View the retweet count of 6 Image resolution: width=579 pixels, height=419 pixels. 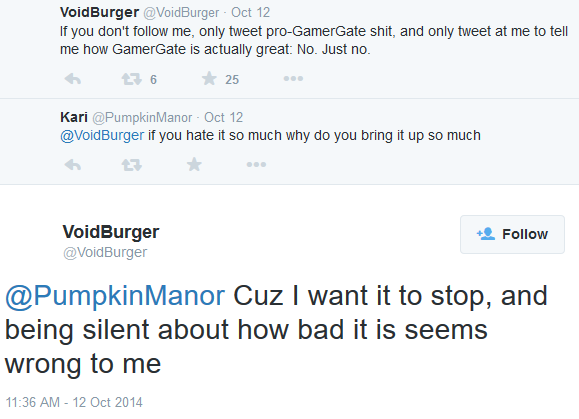tap(153, 79)
